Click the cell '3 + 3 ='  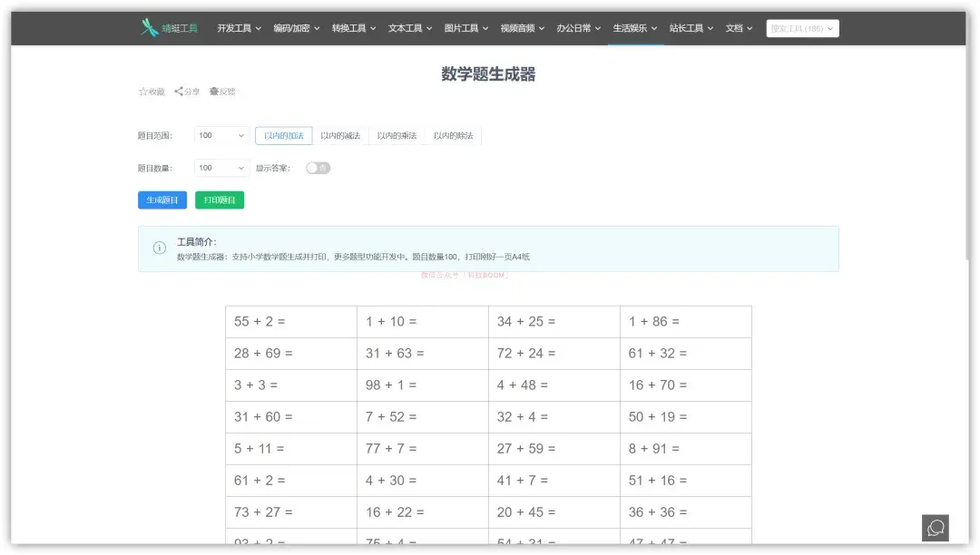point(291,385)
